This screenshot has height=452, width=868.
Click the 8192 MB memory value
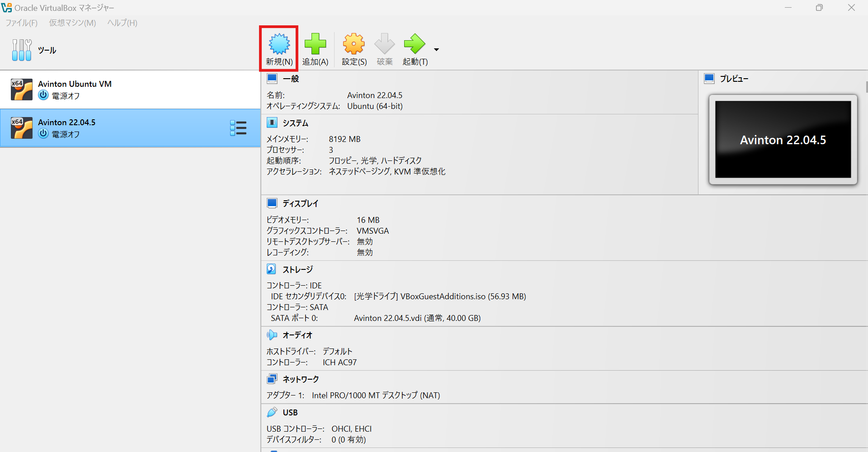344,139
